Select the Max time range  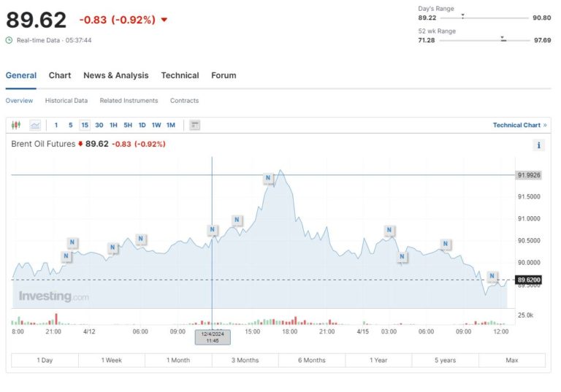pyautogui.click(x=511, y=360)
